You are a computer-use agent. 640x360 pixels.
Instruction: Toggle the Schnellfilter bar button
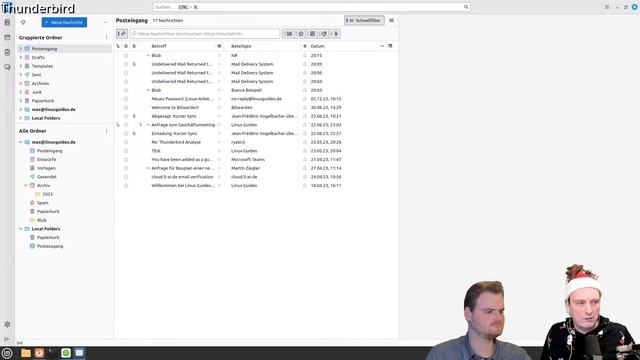pos(364,20)
